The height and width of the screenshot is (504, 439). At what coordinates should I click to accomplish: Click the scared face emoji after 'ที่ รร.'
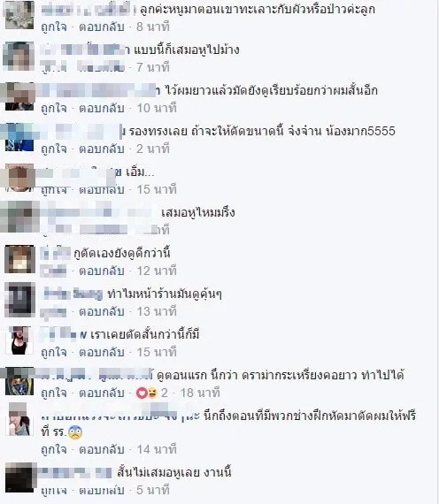[x=75, y=432]
